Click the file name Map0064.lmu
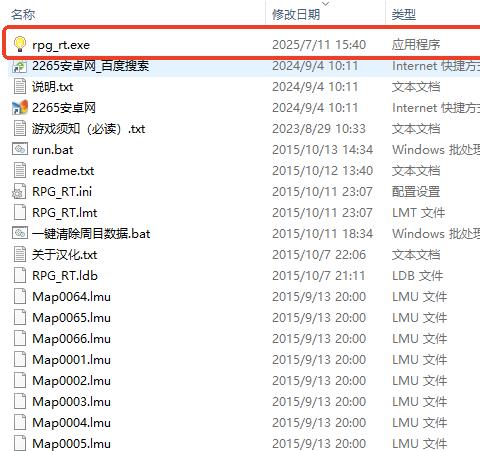 point(71,297)
